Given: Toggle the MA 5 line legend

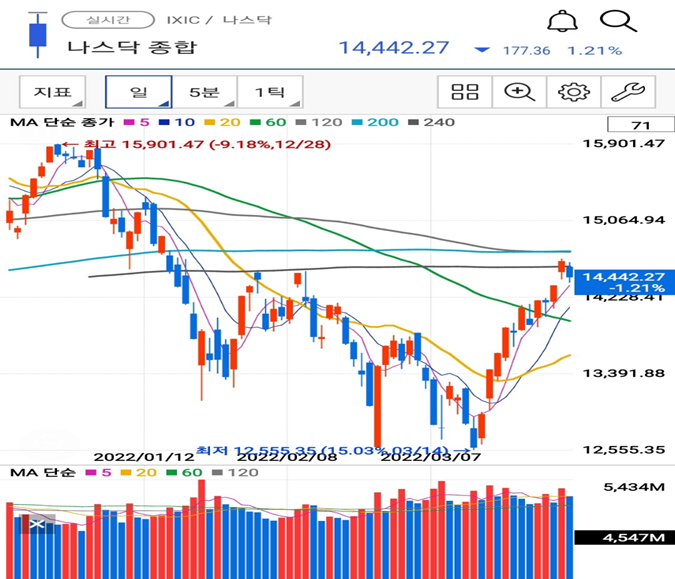Looking at the screenshot, I should click(136, 122).
